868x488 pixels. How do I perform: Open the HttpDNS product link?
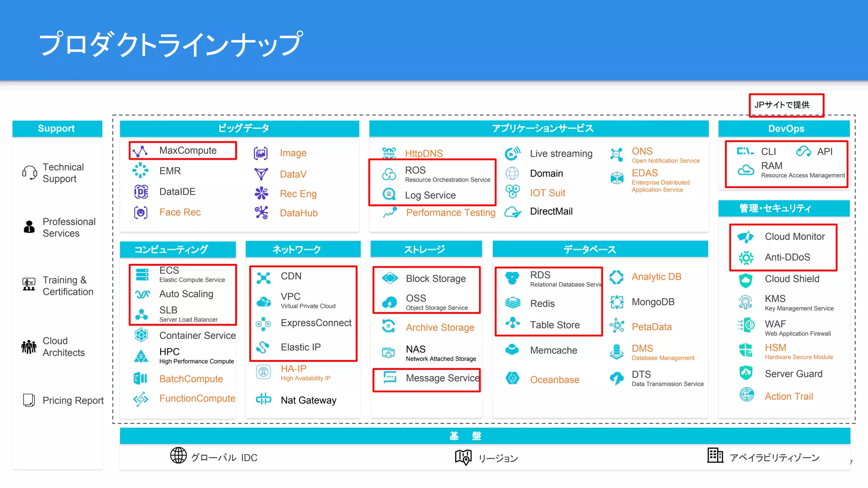click(424, 153)
